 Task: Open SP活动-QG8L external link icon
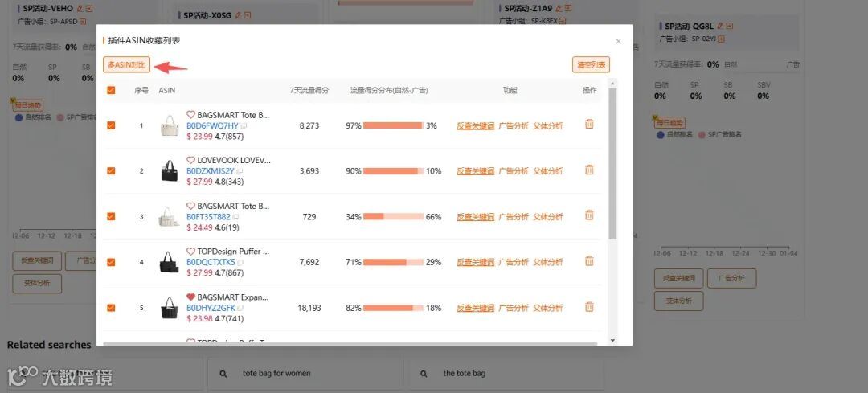(x=730, y=26)
